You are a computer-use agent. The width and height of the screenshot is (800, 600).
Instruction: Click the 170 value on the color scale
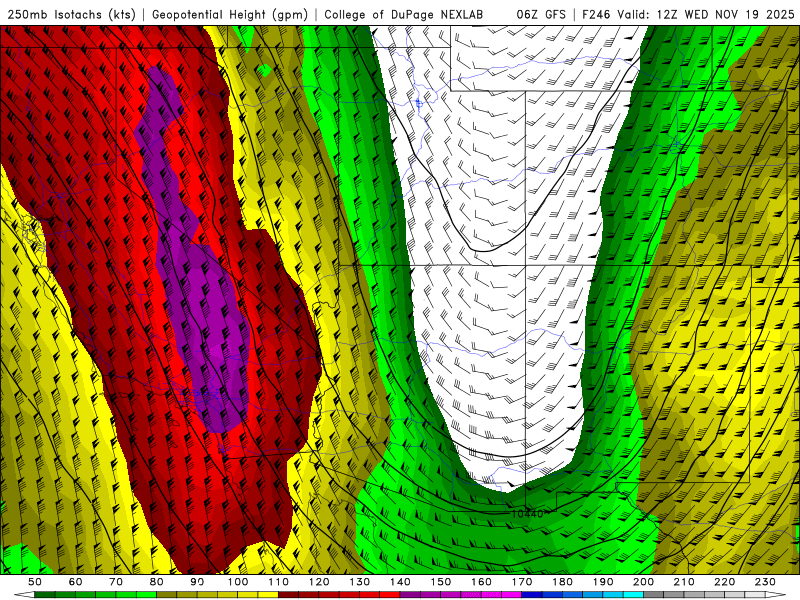pyautogui.click(x=522, y=582)
